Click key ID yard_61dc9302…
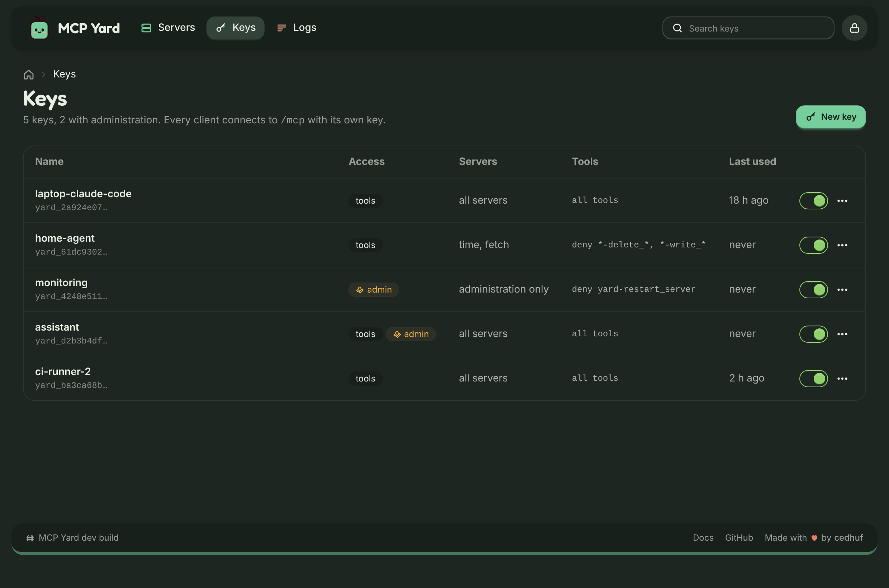This screenshot has width=889, height=588. [x=71, y=252]
